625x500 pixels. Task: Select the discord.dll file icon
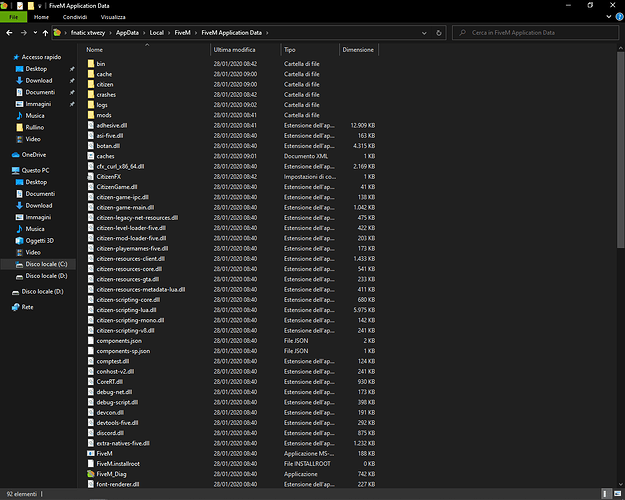click(91, 433)
